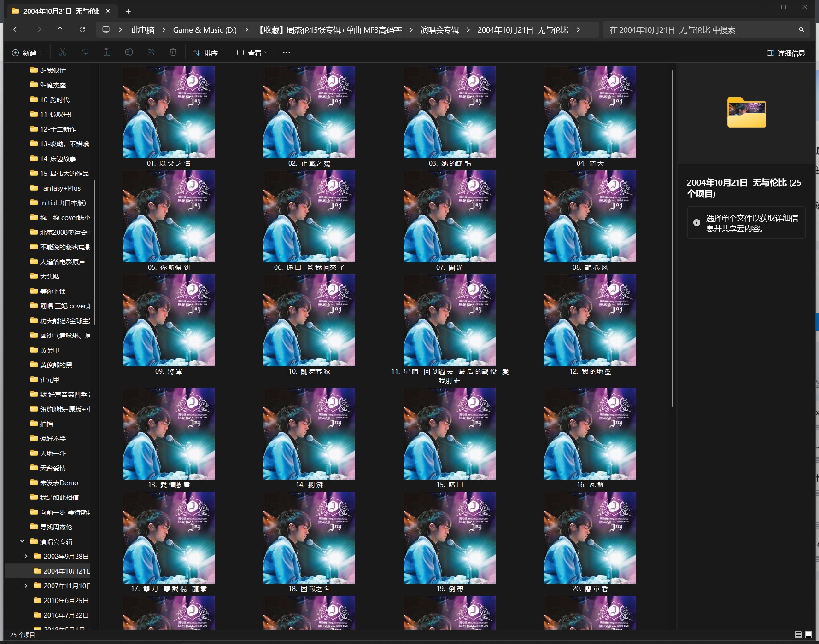Open the 查看 view dropdown
This screenshot has width=819, height=644.
(252, 53)
